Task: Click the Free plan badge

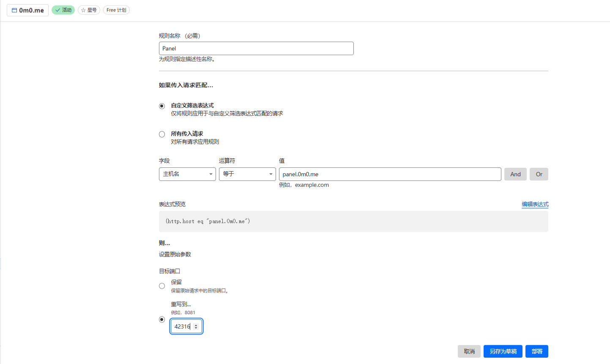Action: pyautogui.click(x=116, y=10)
